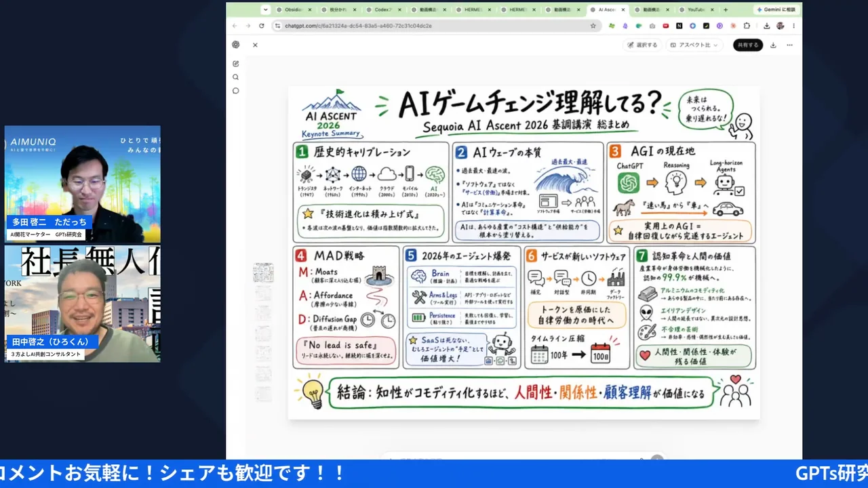
Task: Click the ChatGPT logo icon
Action: coord(235,45)
